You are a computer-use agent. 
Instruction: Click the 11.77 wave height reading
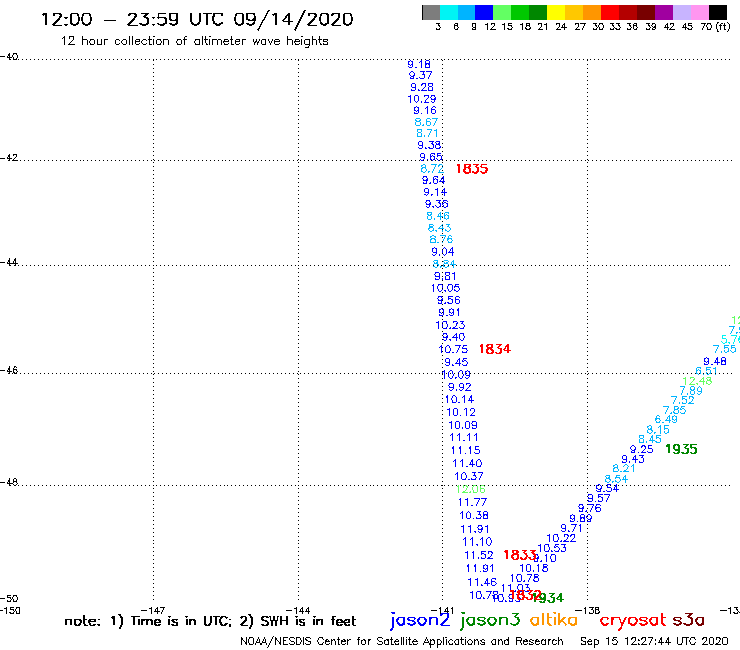472,503
